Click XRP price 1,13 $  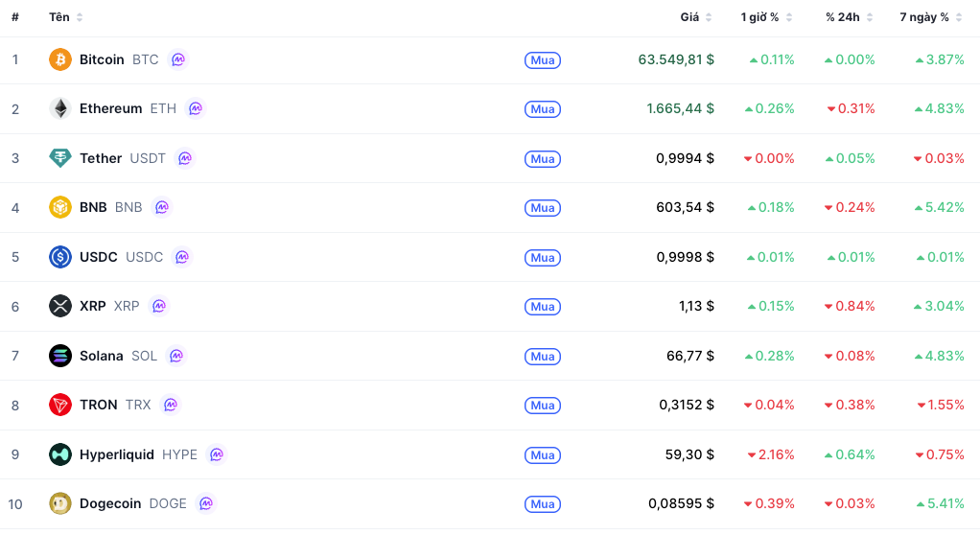click(x=696, y=306)
